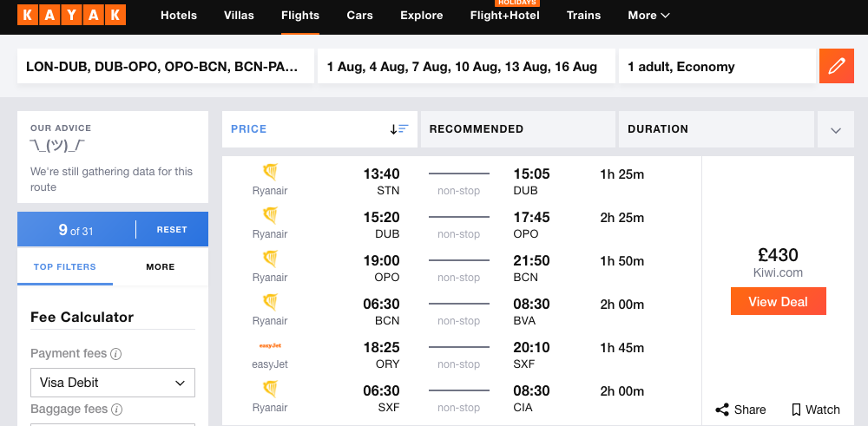The width and height of the screenshot is (868, 426).
Task: Click the price sort order icon
Action: tap(398, 129)
